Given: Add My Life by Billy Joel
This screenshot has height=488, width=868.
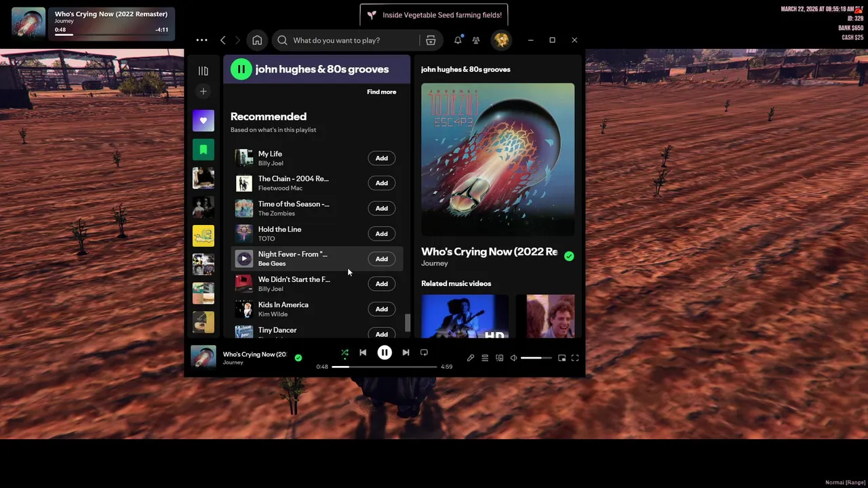Looking at the screenshot, I should click(x=382, y=158).
